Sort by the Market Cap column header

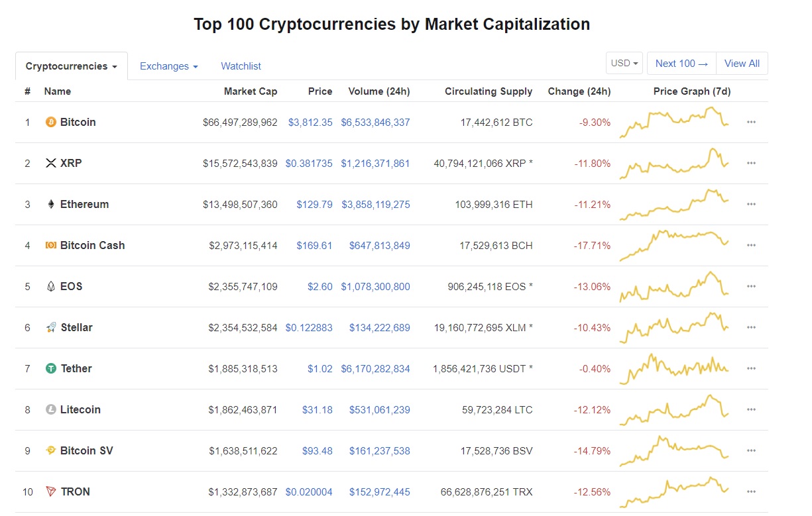coord(251,91)
